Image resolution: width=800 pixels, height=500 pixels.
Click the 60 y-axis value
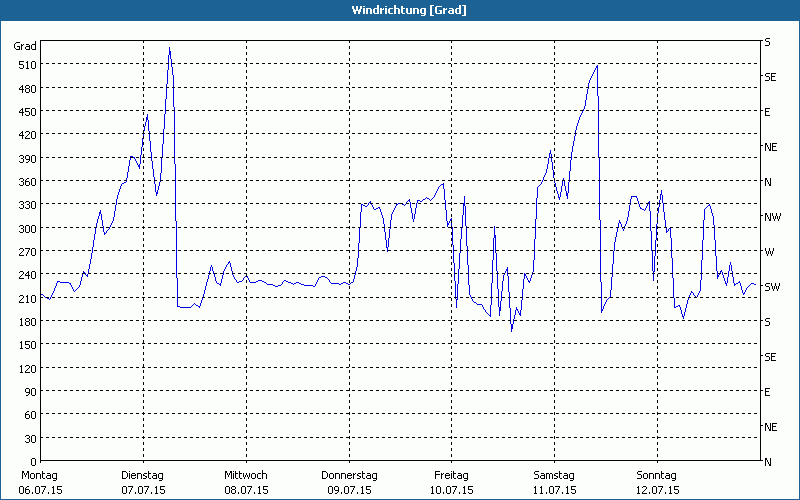[x=31, y=415]
